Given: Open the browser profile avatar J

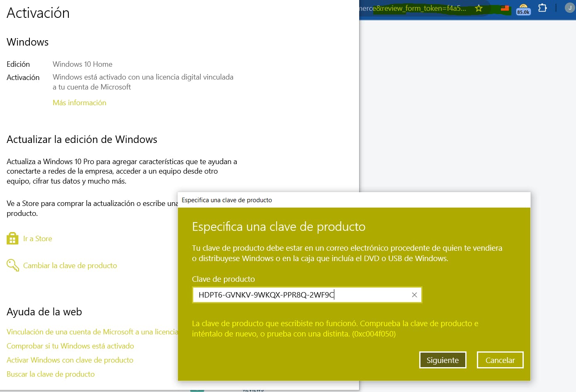Looking at the screenshot, I should pyautogui.click(x=570, y=8).
